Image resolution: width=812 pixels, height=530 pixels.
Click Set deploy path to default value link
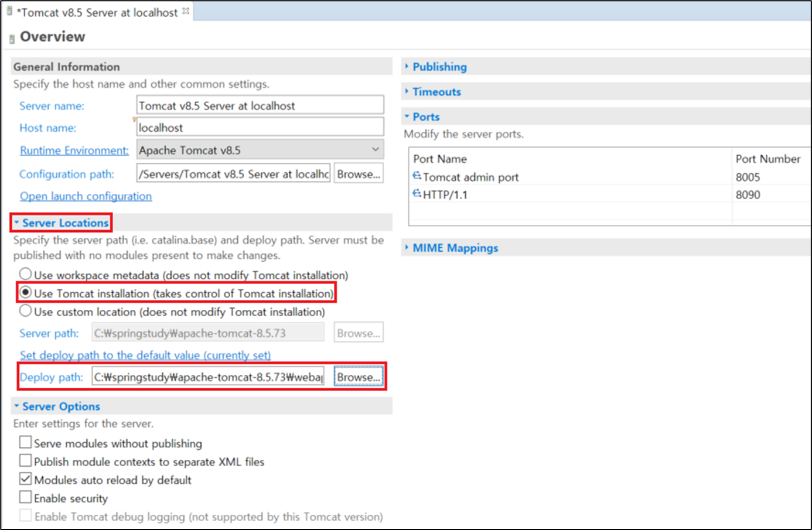145,355
